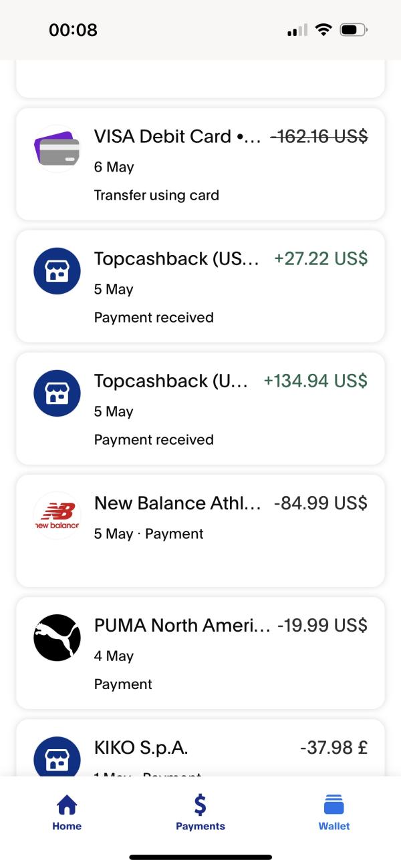Tap the Wi-Fi indicator in status bar
The width and height of the screenshot is (401, 868).
(324, 30)
